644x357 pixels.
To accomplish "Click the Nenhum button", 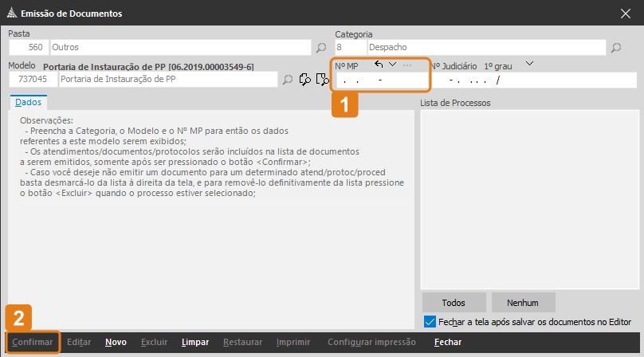I will pyautogui.click(x=524, y=303).
